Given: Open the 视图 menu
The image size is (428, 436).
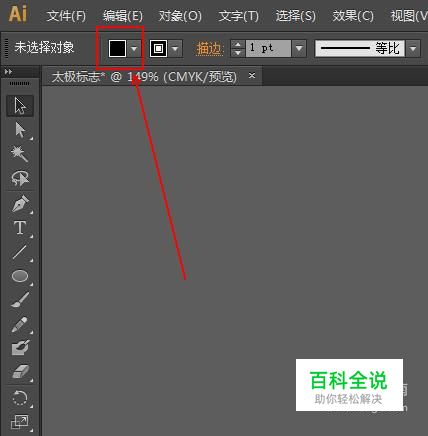Looking at the screenshot, I should point(409,16).
